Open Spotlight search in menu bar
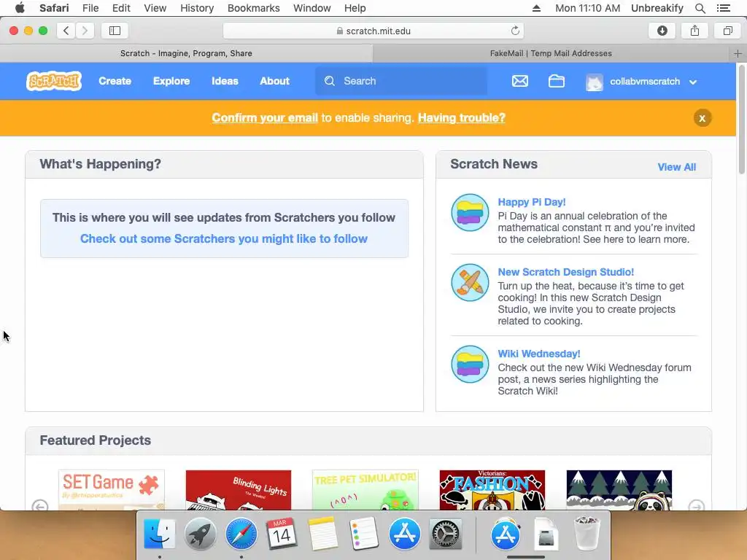 click(x=700, y=8)
